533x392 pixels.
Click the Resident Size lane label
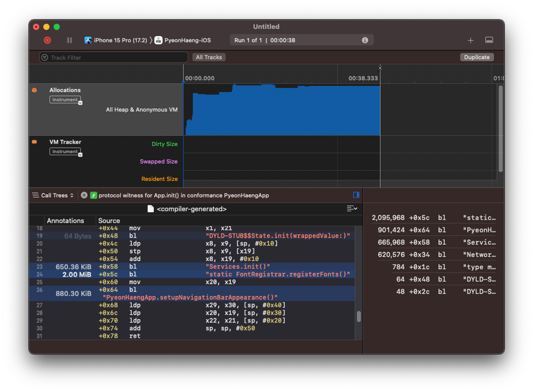[x=159, y=179]
